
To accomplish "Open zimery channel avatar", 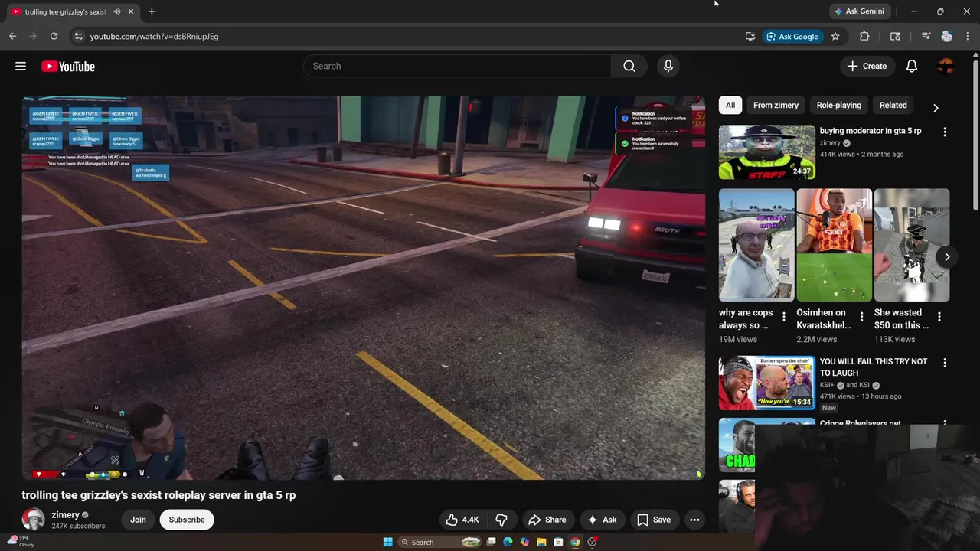I will click(x=33, y=520).
